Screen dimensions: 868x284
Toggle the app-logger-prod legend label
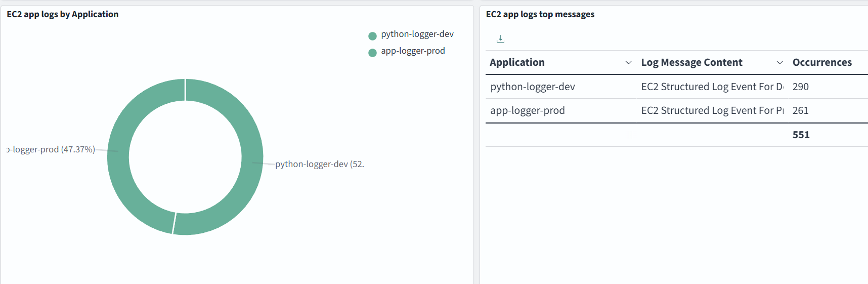click(413, 51)
